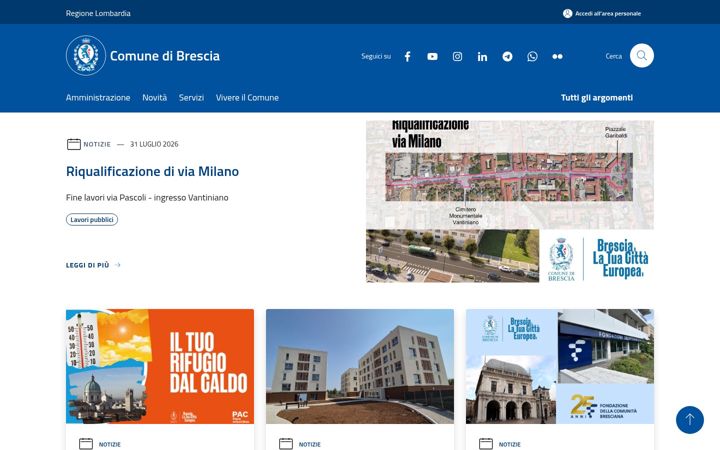Open the Flickr gallery icon
The image size is (720, 450).
(x=557, y=56)
